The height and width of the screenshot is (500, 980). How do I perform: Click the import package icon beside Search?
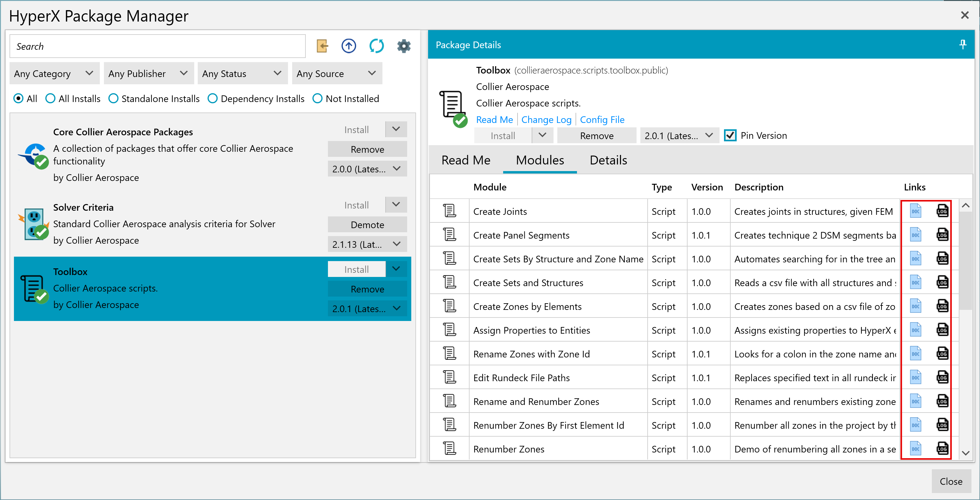point(322,46)
